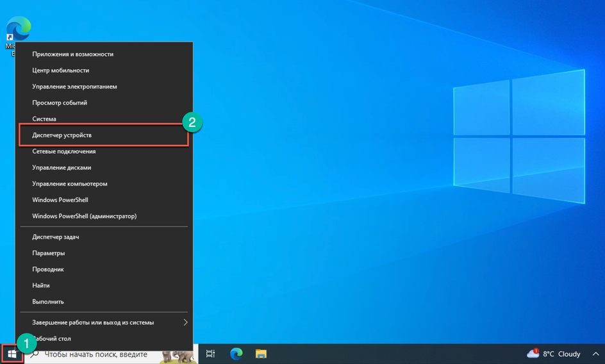The image size is (605, 364).
Task: Open Task View from the taskbar
Action: pyautogui.click(x=210, y=354)
